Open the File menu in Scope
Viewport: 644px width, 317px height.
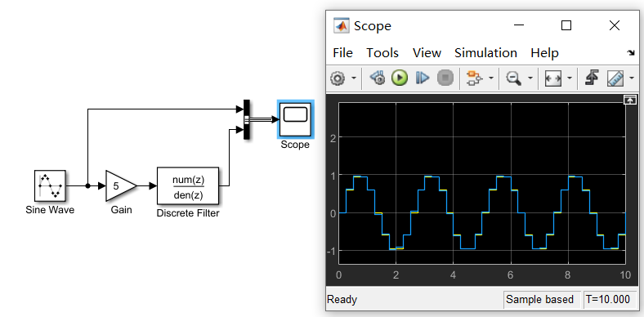pyautogui.click(x=342, y=53)
